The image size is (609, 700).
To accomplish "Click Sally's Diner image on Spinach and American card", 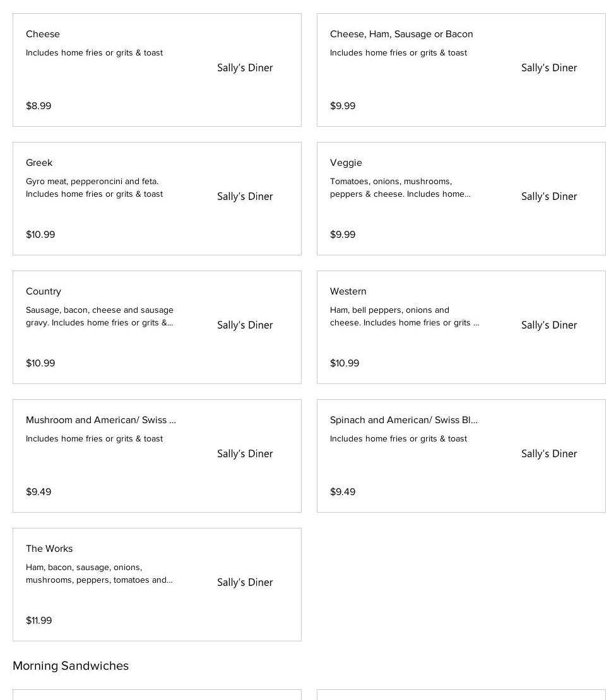I will [x=549, y=454].
